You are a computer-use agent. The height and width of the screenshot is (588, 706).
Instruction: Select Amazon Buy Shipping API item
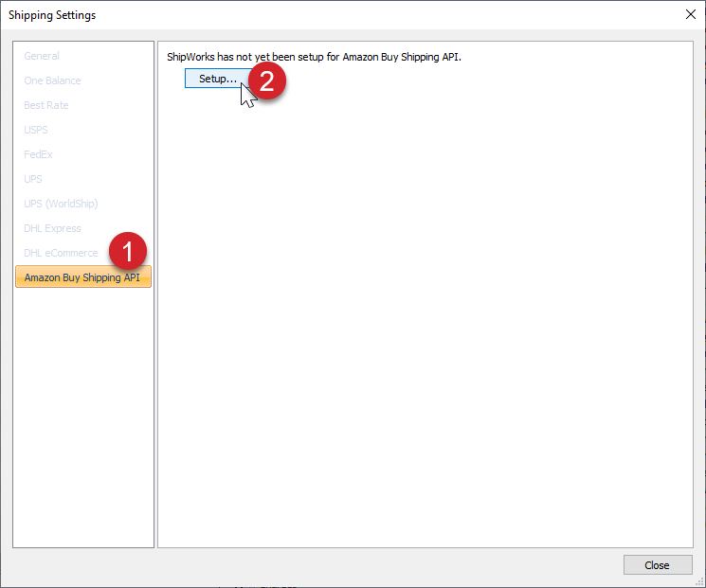tap(83, 276)
